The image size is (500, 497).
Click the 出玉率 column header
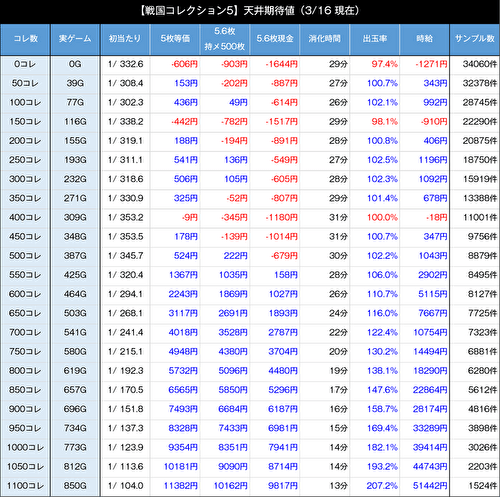(375, 39)
